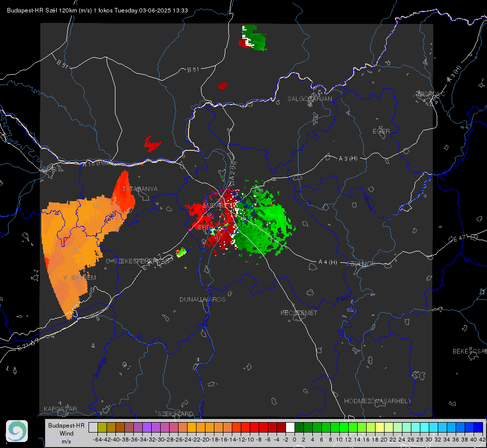Click the TATABANYA city label
Image resolution: width=487 pixels, height=448 pixels.
(x=140, y=189)
